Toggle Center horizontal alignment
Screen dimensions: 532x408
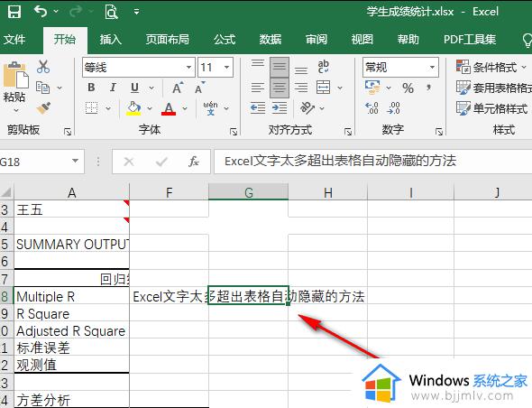click(280, 88)
